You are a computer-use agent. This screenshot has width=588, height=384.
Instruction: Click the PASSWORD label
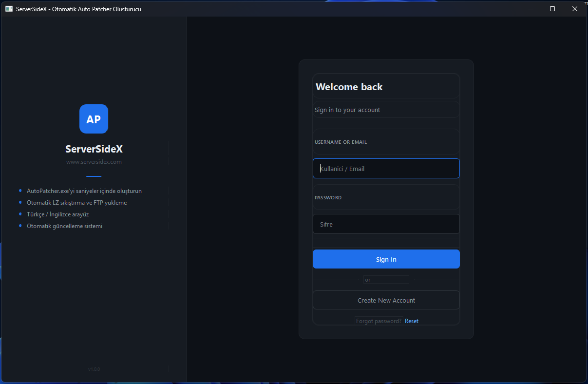pos(328,198)
